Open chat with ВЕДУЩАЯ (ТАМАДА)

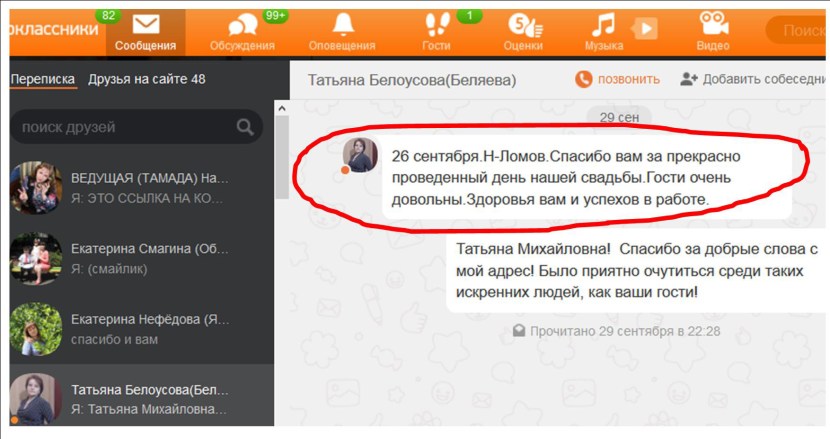tap(141, 188)
